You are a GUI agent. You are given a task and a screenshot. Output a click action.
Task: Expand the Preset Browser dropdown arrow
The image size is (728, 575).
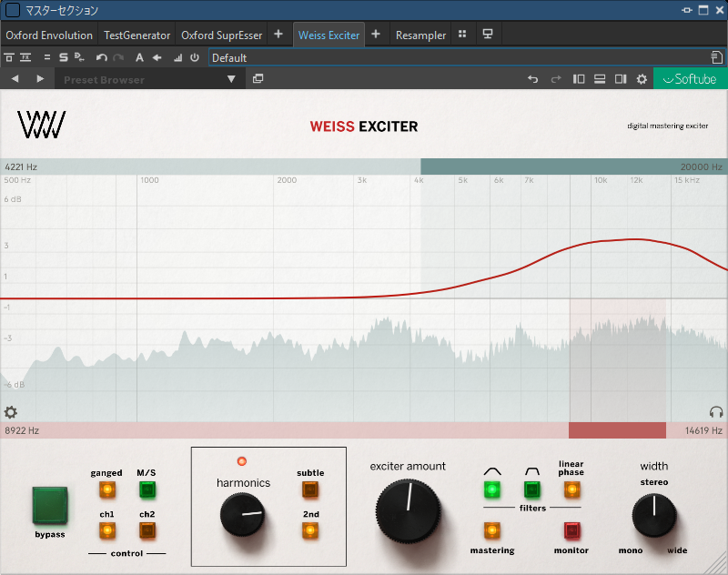[x=231, y=79]
